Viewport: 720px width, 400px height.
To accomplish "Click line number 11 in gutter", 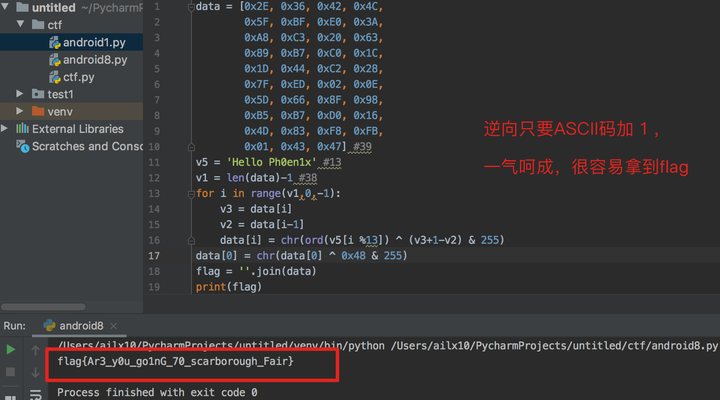I will (x=154, y=162).
